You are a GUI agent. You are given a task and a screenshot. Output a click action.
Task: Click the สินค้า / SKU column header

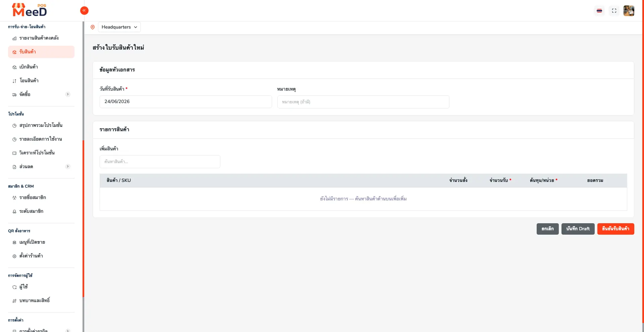[x=119, y=181]
